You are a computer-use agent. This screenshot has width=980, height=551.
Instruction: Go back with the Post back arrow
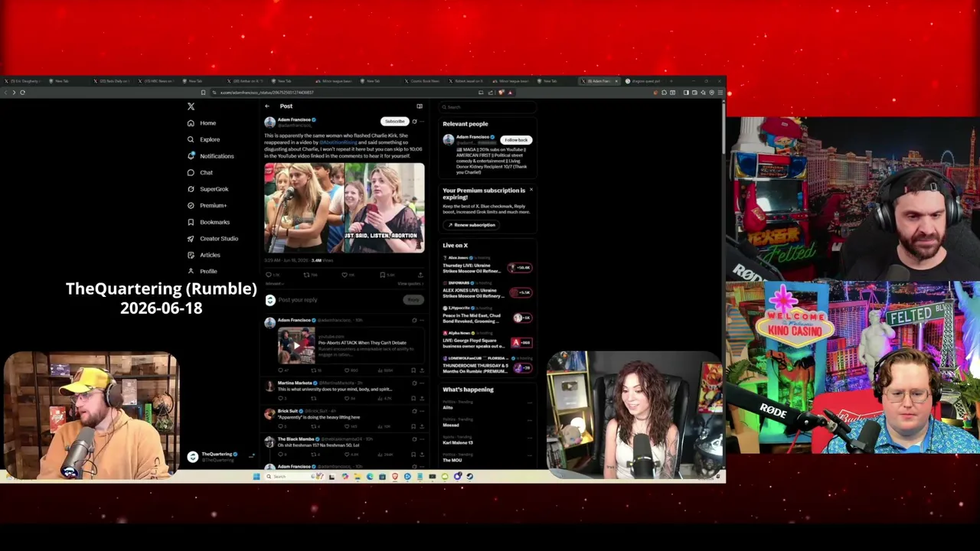[x=267, y=106]
